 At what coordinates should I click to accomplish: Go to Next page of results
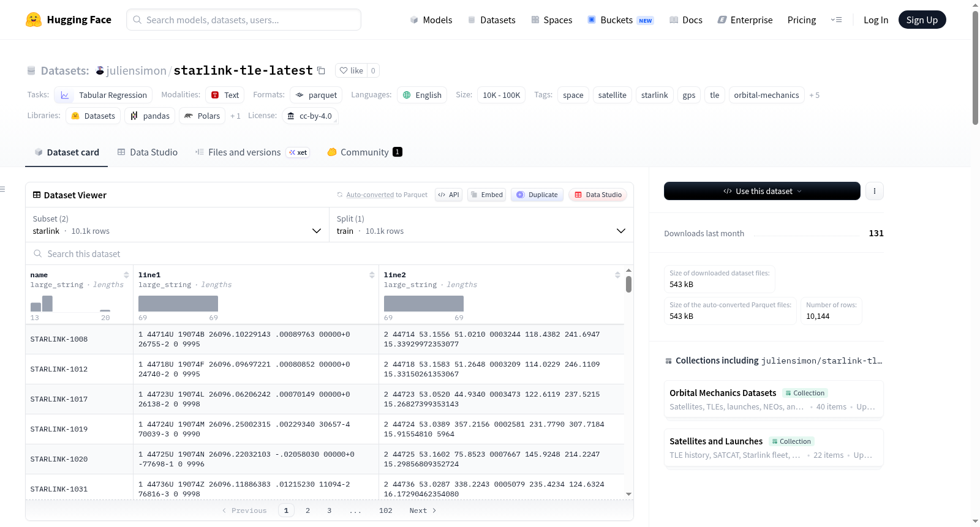423,510
